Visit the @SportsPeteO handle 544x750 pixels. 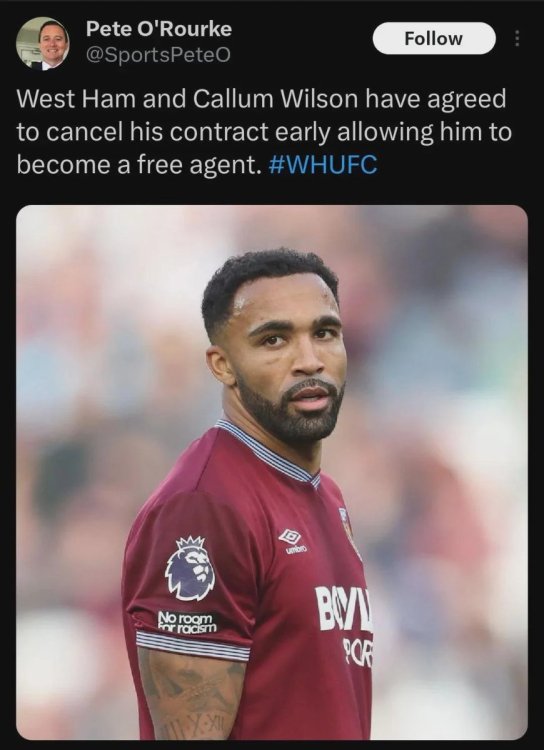tap(158, 55)
